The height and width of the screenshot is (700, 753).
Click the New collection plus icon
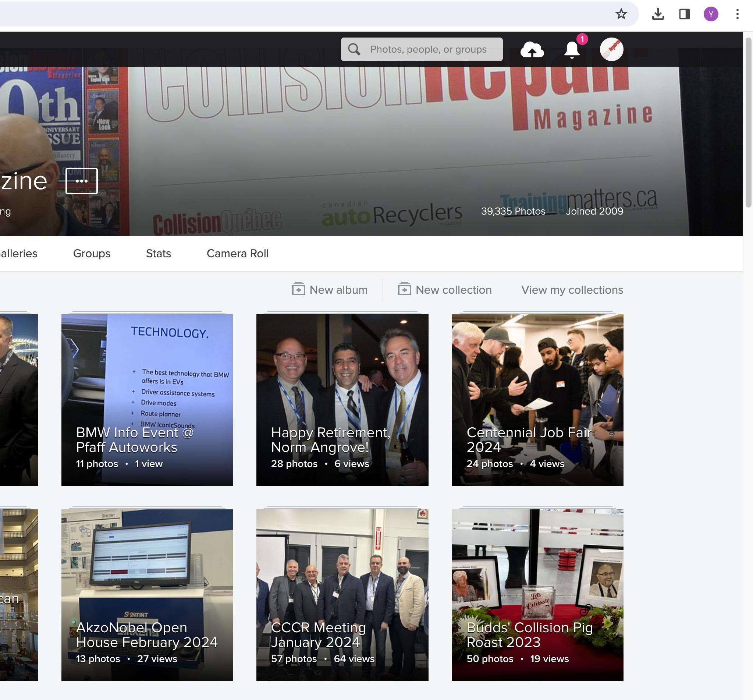[x=404, y=289]
